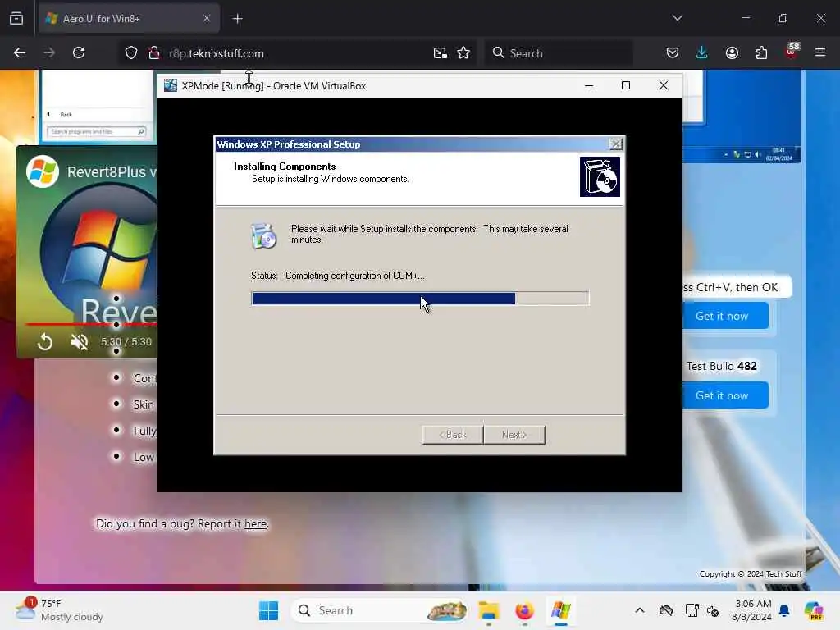Viewport: 840px width, 630px height.
Task: Click the extension badge showing 58
Action: [x=792, y=52]
